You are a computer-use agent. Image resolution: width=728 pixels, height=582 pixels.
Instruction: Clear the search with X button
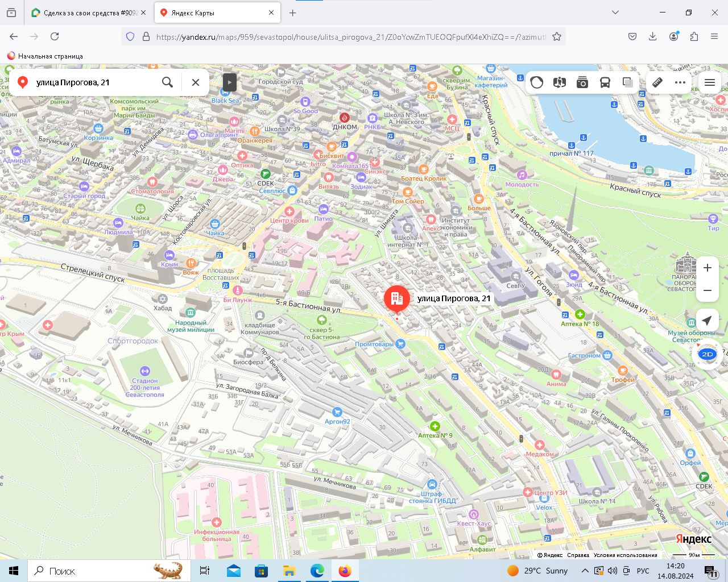(x=196, y=82)
